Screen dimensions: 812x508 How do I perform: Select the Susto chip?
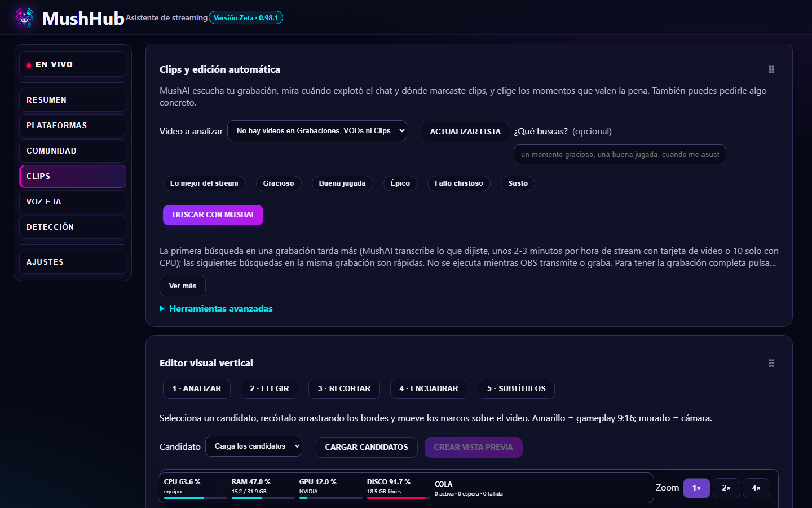(518, 183)
